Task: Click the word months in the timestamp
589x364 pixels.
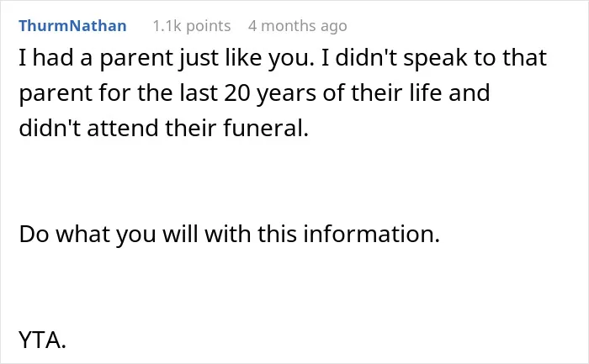Action: (x=288, y=26)
